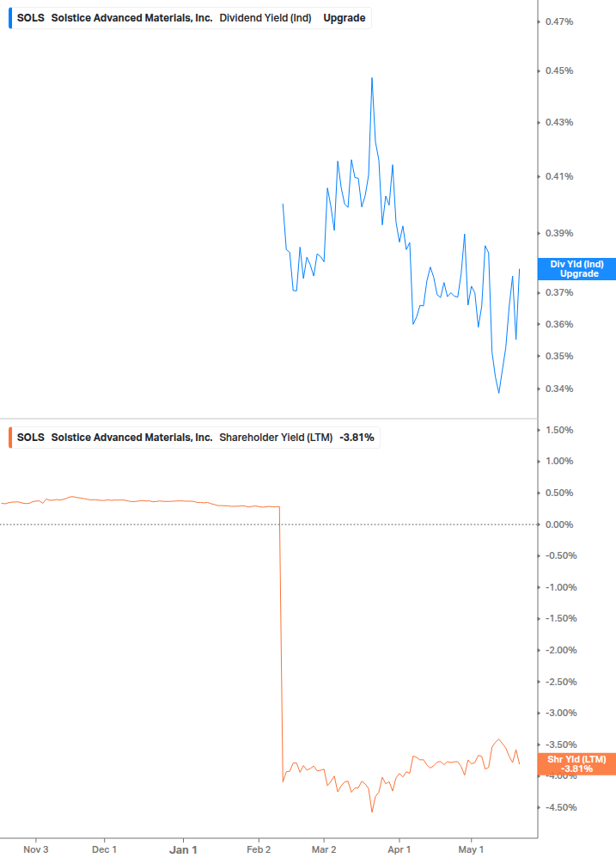Click the Feb 2 date on time axis

(259, 849)
